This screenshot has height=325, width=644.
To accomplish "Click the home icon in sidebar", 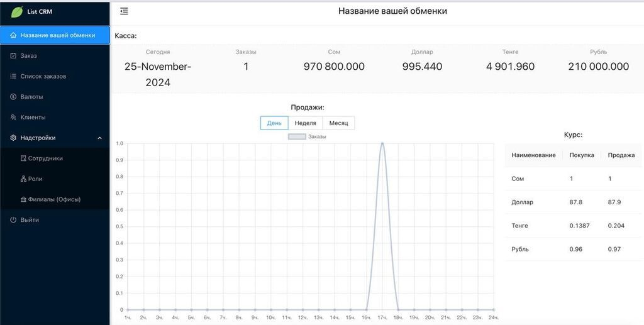I will (13, 35).
